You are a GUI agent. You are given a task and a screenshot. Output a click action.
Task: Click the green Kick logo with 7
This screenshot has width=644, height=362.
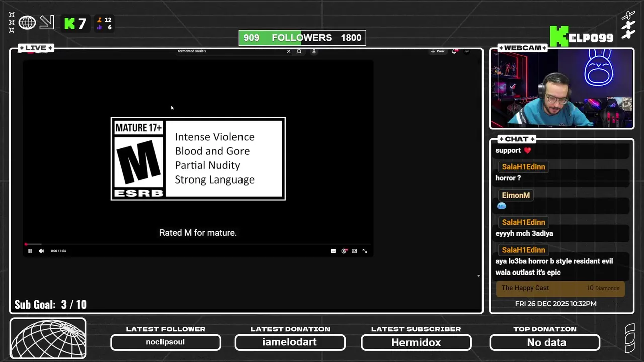point(75,23)
